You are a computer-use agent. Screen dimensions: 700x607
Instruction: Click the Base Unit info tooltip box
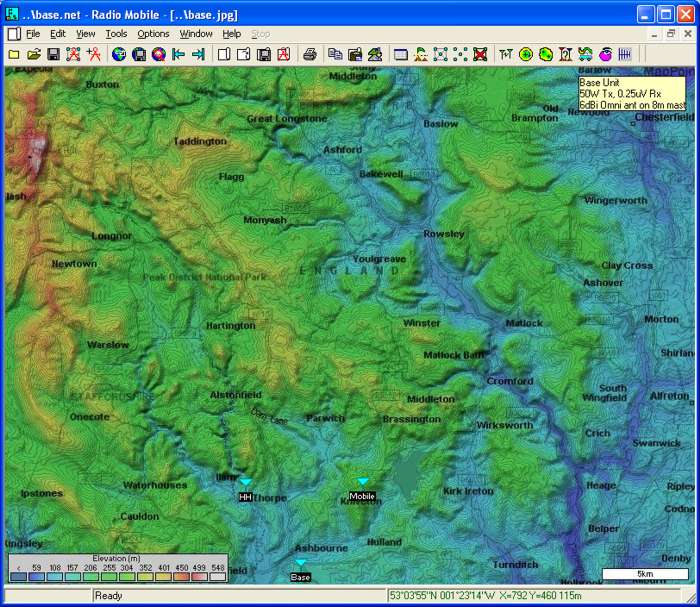(x=631, y=94)
